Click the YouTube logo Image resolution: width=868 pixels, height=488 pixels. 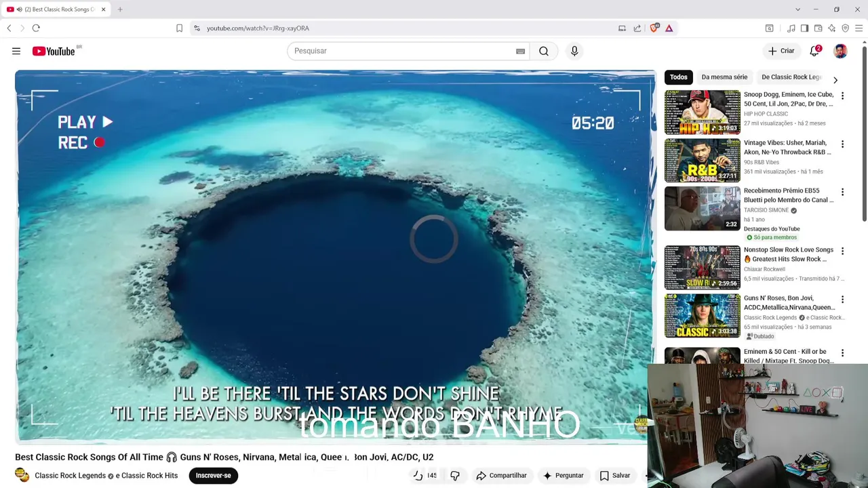click(54, 52)
